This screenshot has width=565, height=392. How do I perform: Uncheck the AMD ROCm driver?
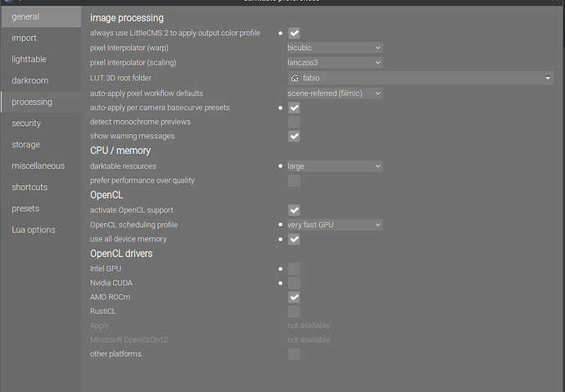tap(294, 297)
